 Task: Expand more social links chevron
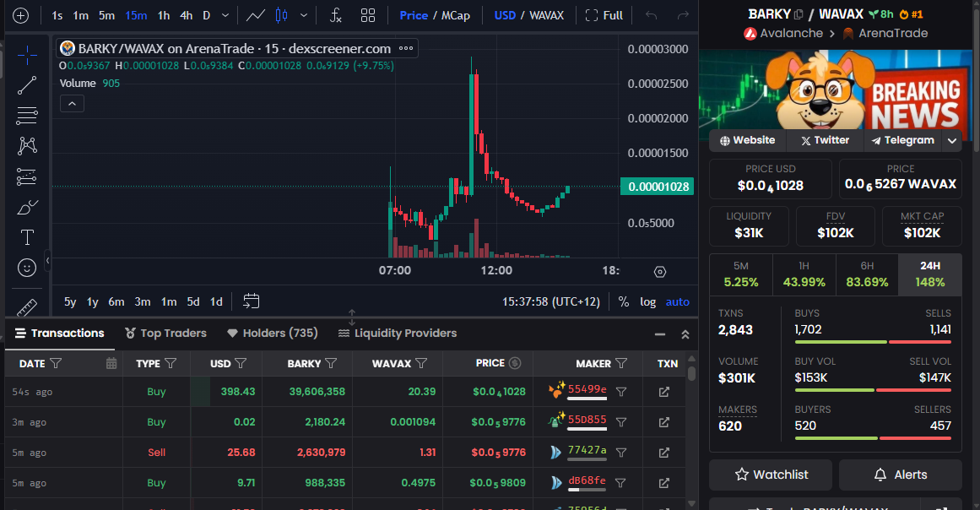pyautogui.click(x=952, y=141)
